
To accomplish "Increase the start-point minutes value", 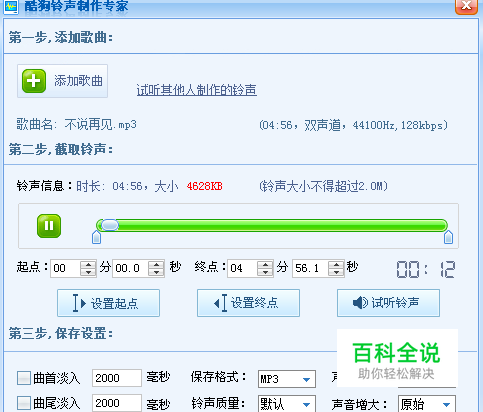I will 88,265.
